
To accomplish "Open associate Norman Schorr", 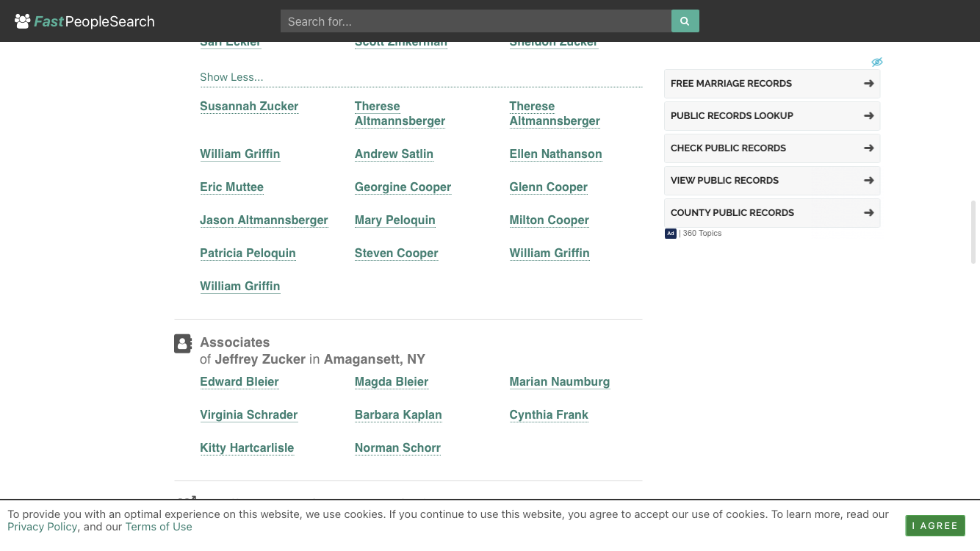I will (397, 447).
